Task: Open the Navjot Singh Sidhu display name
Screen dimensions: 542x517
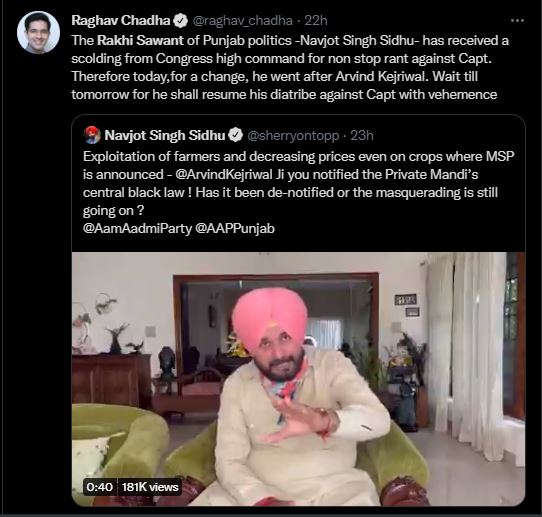Action: point(165,135)
